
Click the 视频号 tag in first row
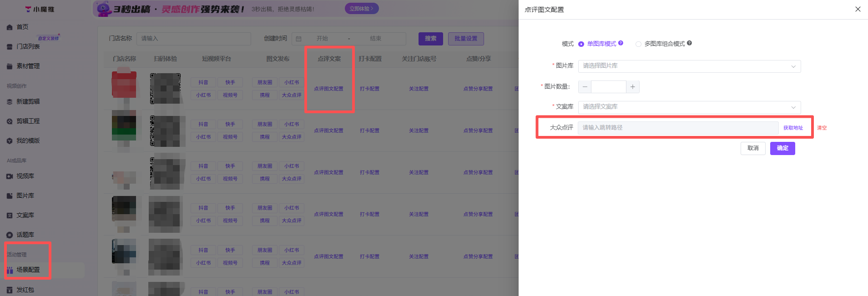click(x=230, y=95)
